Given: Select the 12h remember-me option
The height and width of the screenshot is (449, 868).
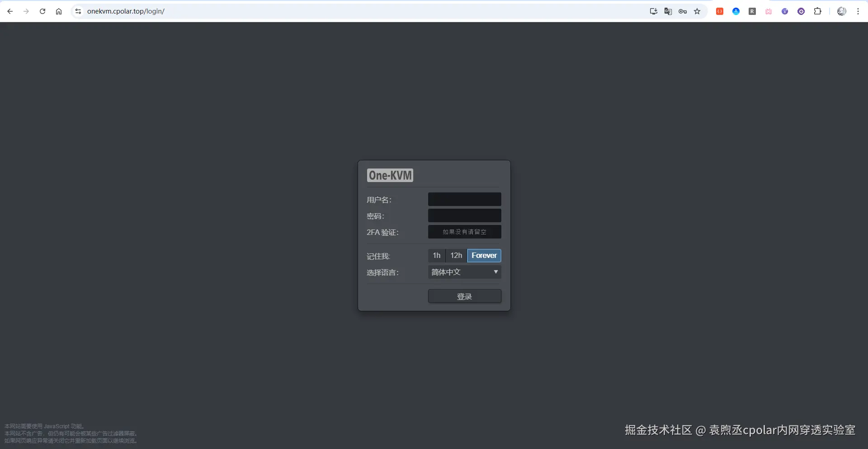Looking at the screenshot, I should [456, 256].
